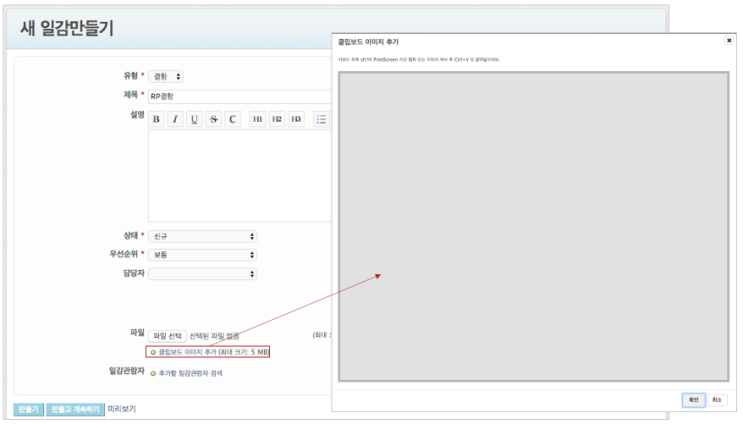Open the 유형 dropdown showing 결함

(x=166, y=76)
